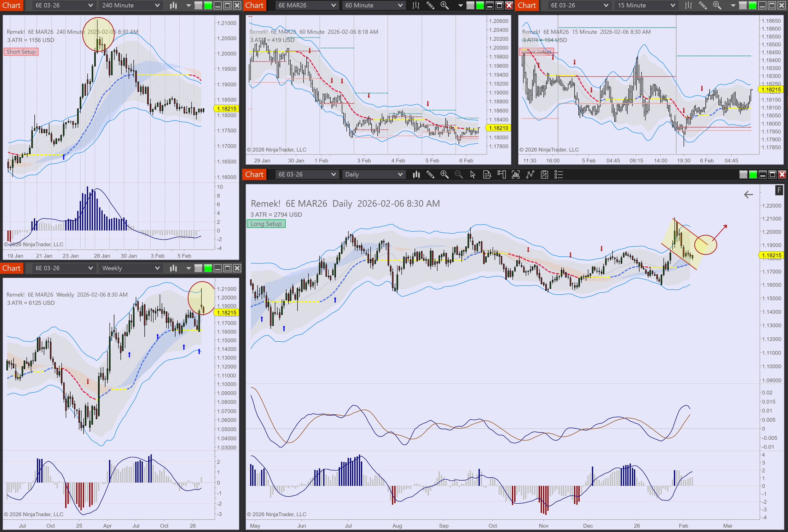Image resolution: width=788 pixels, height=532 pixels.
Task: Toggle green link button on Daily chart
Action: pos(753,175)
